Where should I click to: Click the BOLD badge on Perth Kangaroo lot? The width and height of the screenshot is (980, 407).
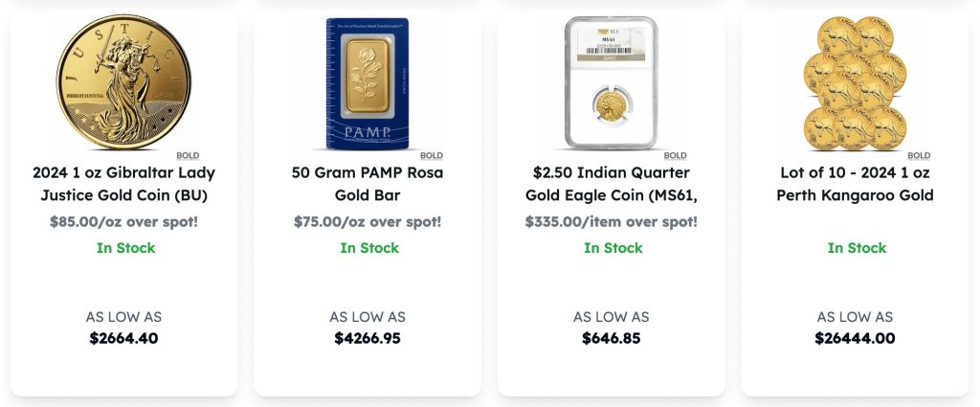919,155
